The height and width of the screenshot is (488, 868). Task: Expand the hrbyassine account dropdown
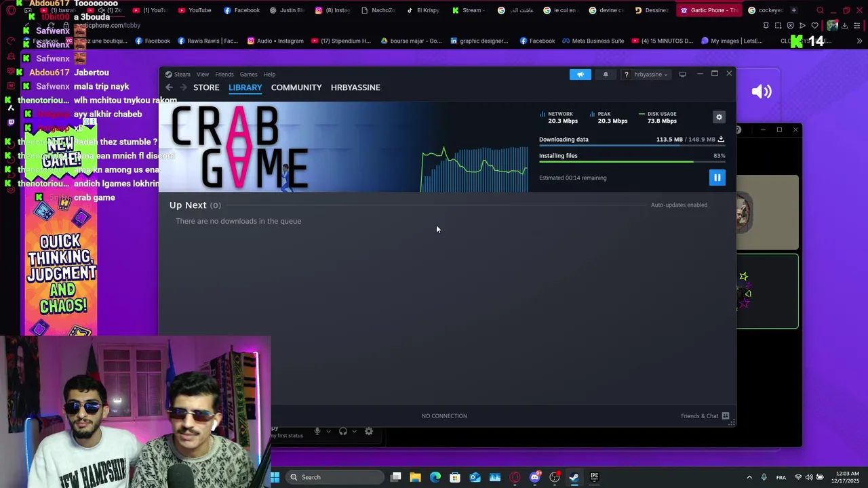[x=651, y=75]
